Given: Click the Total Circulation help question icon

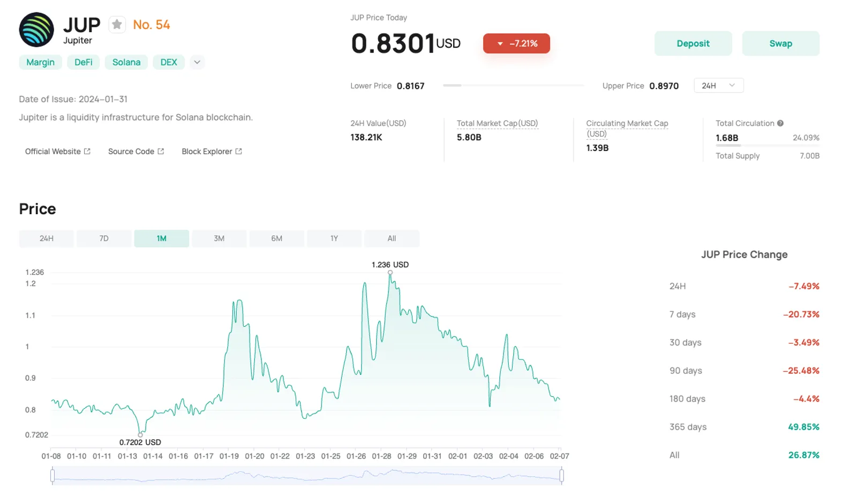Looking at the screenshot, I should (780, 123).
